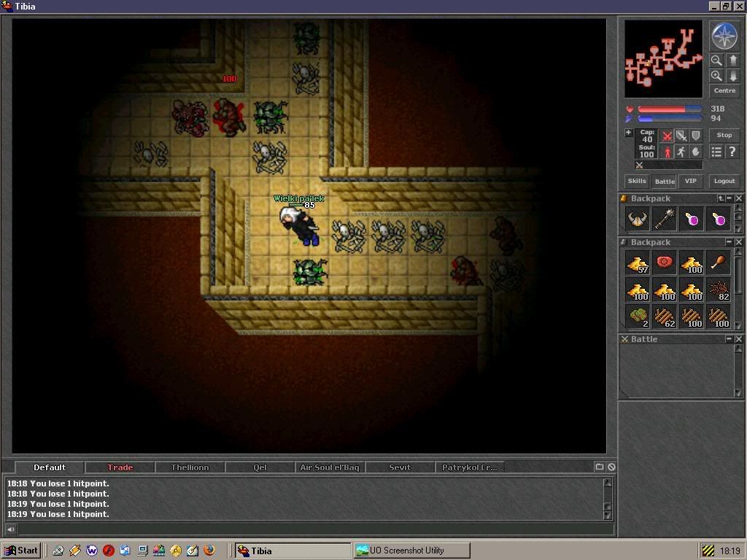Viewport: 747px width, 560px height.
Task: Expand inventory with the plus button near Cap
Action: pos(628,133)
